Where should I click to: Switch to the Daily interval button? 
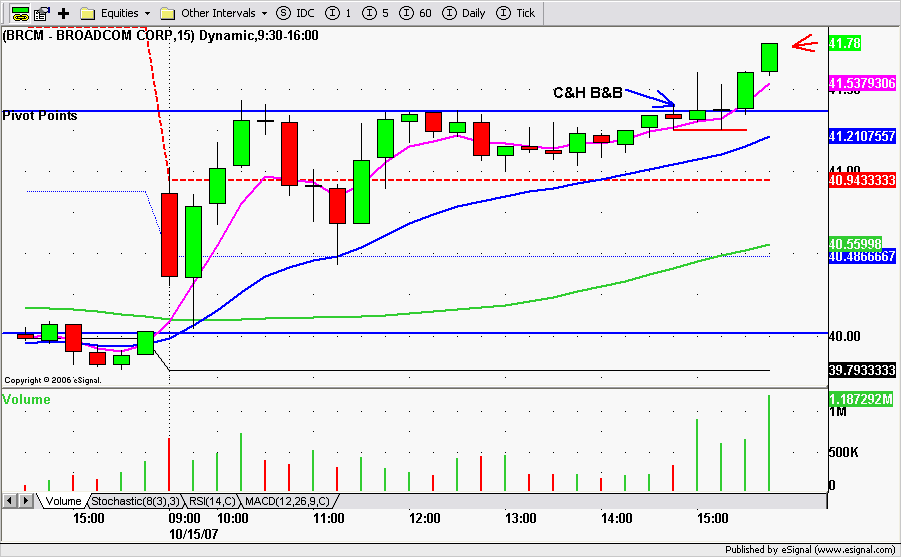[464, 13]
